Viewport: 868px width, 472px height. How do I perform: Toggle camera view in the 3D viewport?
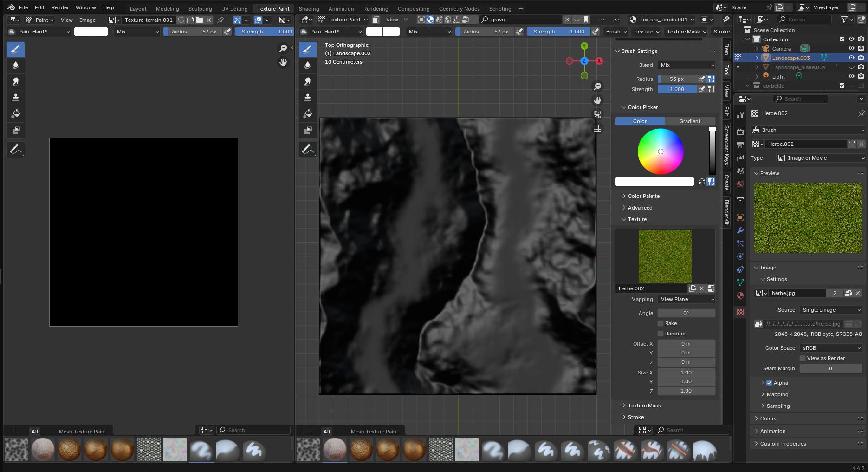point(597,114)
